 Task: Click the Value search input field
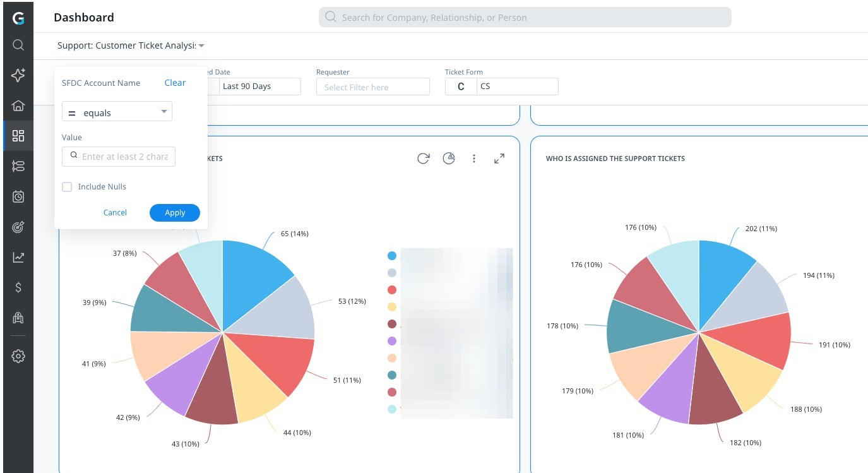tap(119, 157)
